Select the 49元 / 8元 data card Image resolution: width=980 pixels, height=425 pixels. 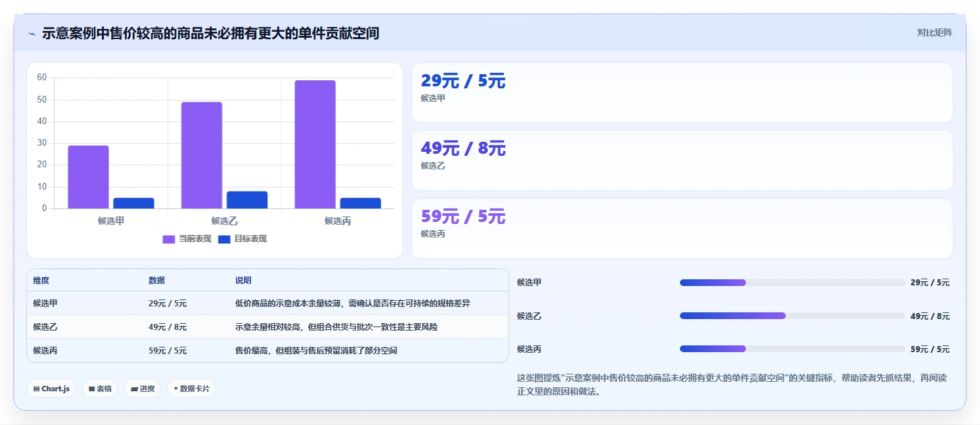(682, 160)
